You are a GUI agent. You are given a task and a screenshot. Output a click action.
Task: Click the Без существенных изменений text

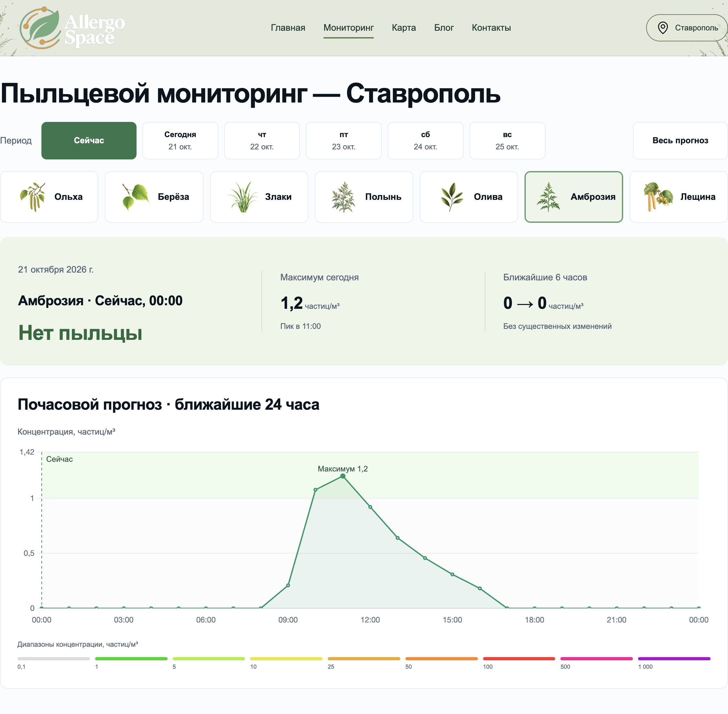tap(557, 326)
